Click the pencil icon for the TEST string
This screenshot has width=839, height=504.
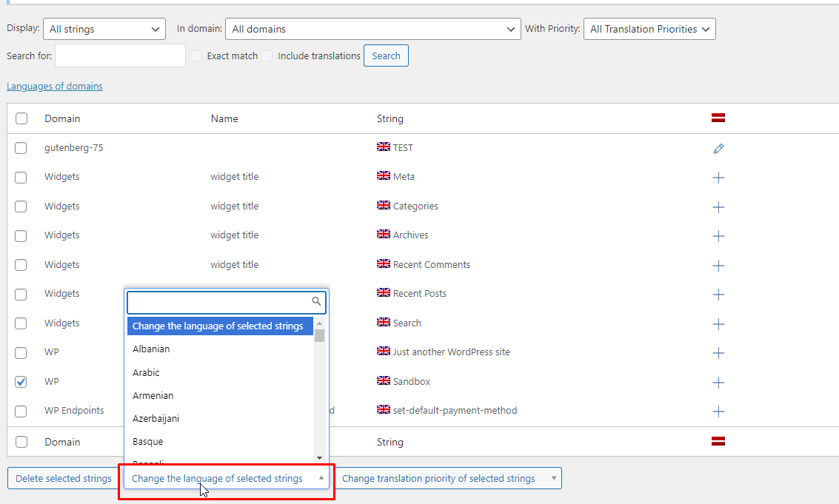pyautogui.click(x=718, y=149)
